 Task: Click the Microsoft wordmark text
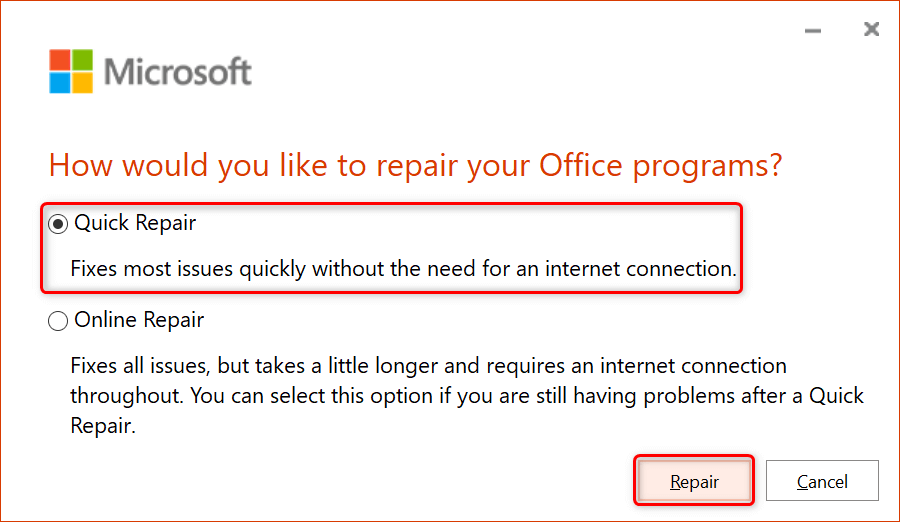[178, 73]
